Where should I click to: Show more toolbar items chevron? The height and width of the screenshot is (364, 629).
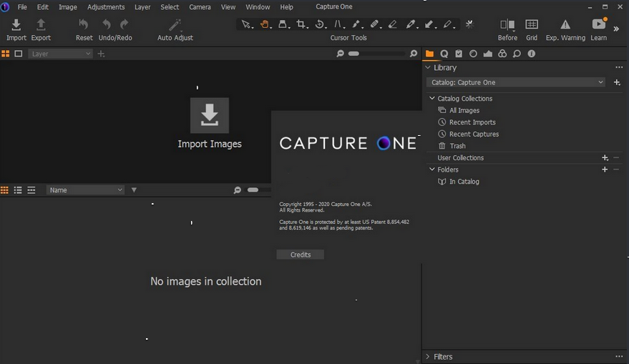616,29
